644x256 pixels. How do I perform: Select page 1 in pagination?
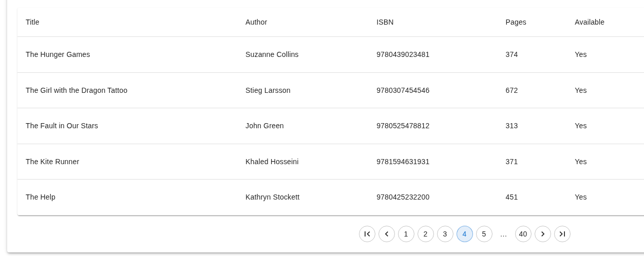(406, 234)
